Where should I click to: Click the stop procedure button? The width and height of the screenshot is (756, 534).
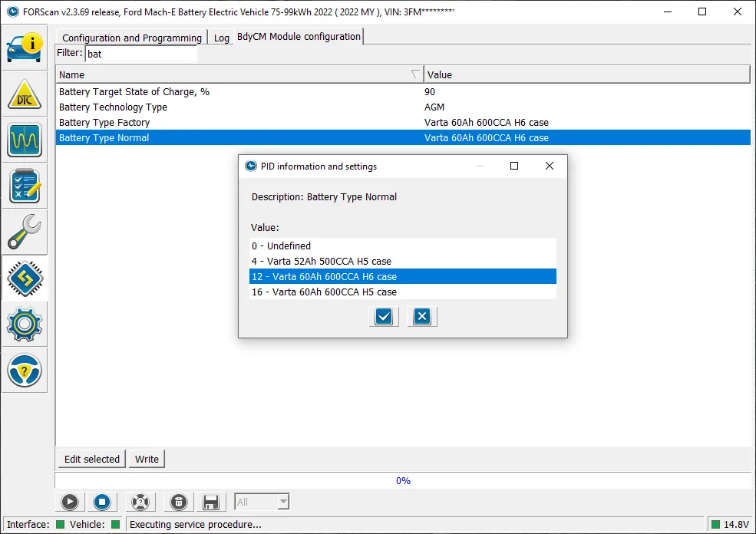(x=102, y=503)
